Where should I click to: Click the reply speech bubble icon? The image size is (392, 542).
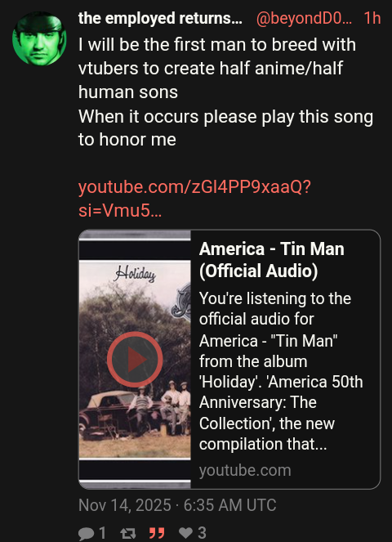tap(87, 533)
